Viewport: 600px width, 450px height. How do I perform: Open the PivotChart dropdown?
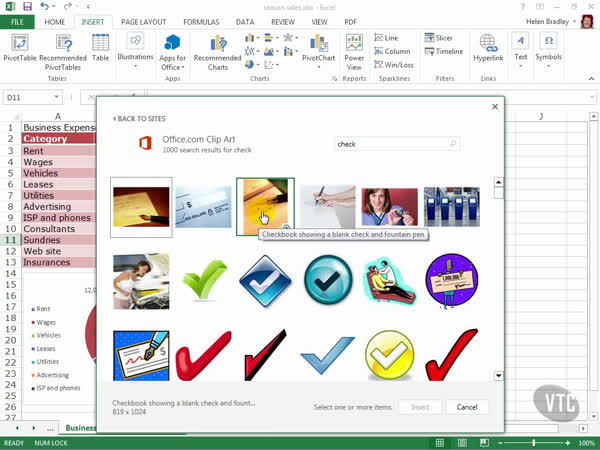(318, 67)
